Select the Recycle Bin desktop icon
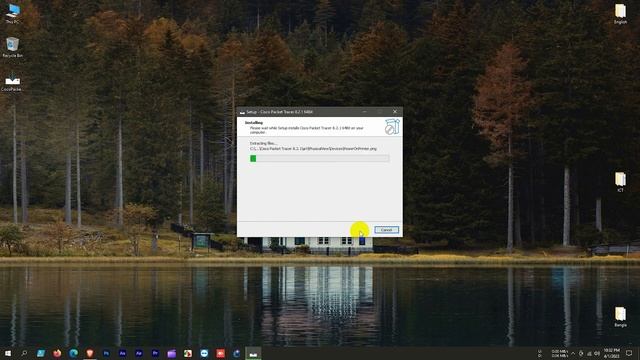The height and width of the screenshot is (360, 640). (12, 47)
